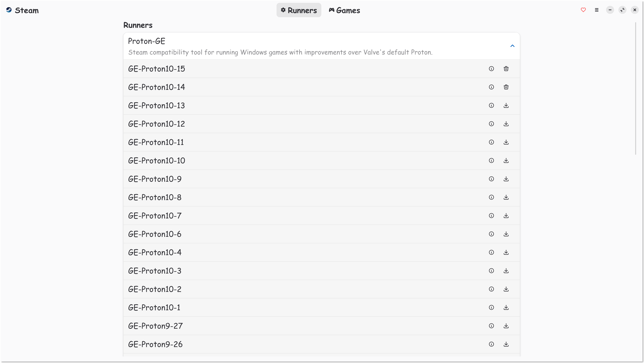Screen dimensions: 644x363
Task: Select the GE-Proton10-6 row label
Action: click(x=155, y=234)
